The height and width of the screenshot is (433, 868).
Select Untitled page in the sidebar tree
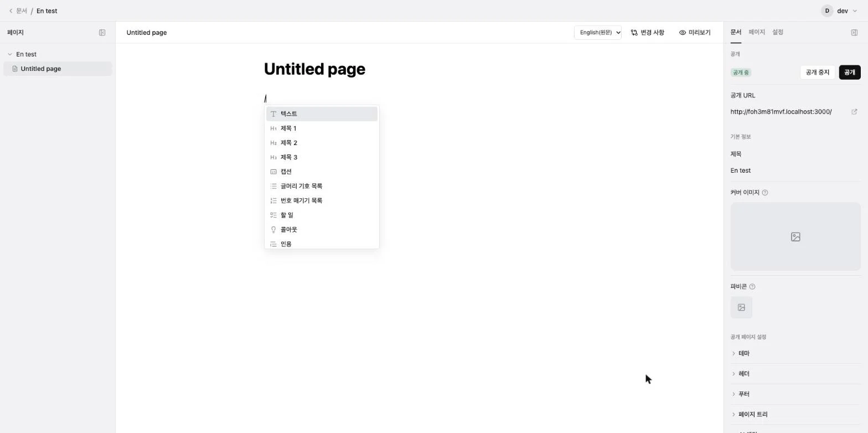[58, 69]
